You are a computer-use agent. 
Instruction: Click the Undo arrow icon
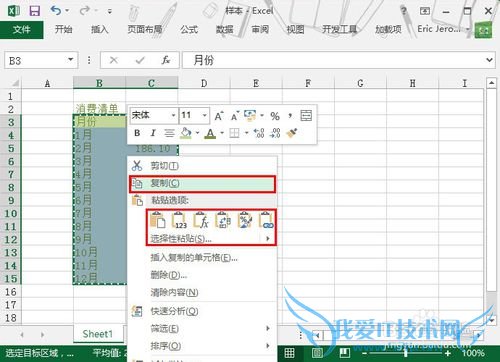coord(56,11)
